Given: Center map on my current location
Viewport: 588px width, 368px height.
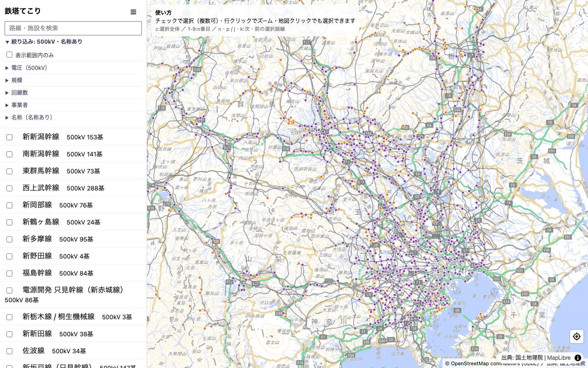Looking at the screenshot, I should click(577, 337).
